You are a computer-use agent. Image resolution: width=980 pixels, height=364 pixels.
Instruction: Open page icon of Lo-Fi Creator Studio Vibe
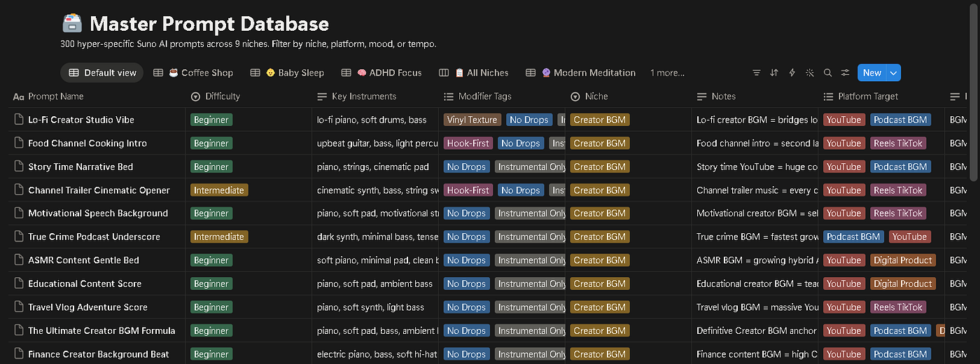tap(19, 120)
